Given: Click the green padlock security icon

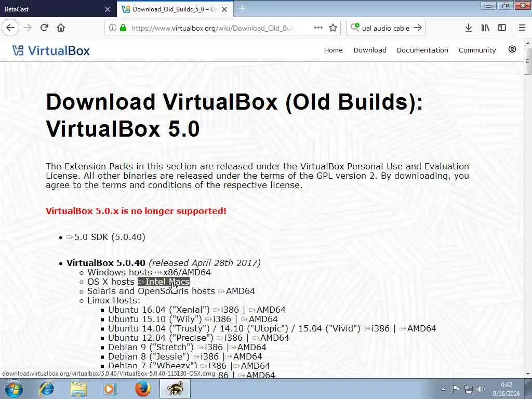Looking at the screenshot, I should (x=123, y=28).
